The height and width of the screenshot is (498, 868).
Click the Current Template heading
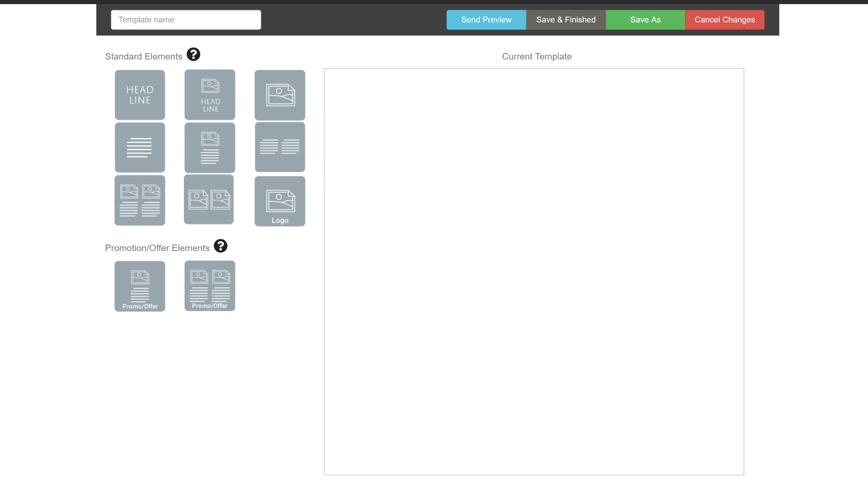coord(536,57)
